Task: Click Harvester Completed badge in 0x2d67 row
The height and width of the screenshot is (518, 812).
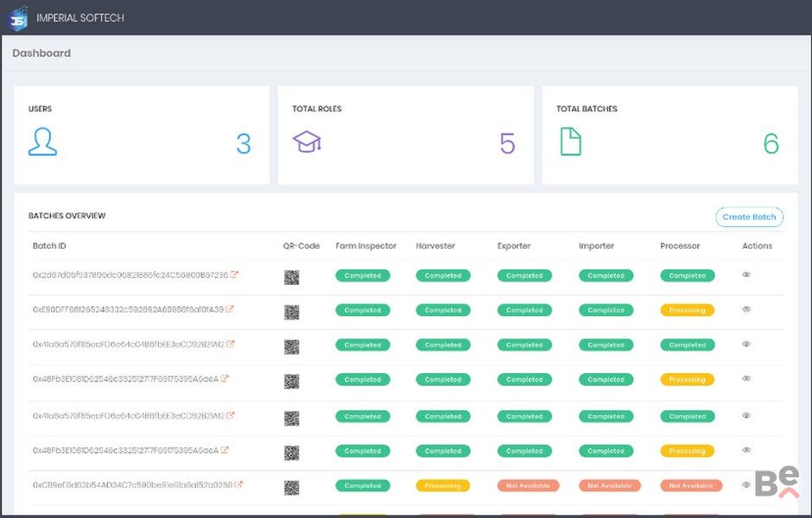Action: point(443,275)
